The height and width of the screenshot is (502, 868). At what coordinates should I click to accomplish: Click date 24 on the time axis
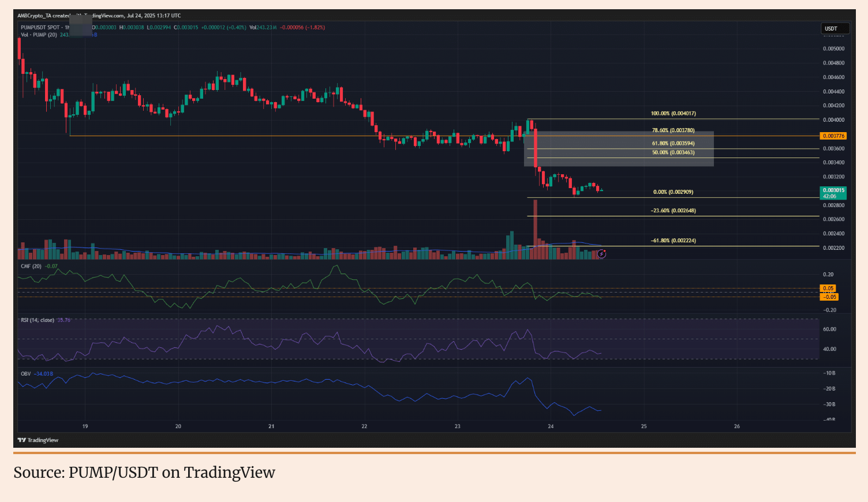[x=551, y=426]
